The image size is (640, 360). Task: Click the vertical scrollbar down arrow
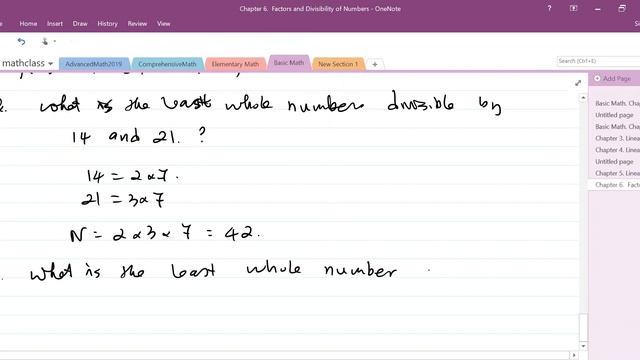coord(583,346)
